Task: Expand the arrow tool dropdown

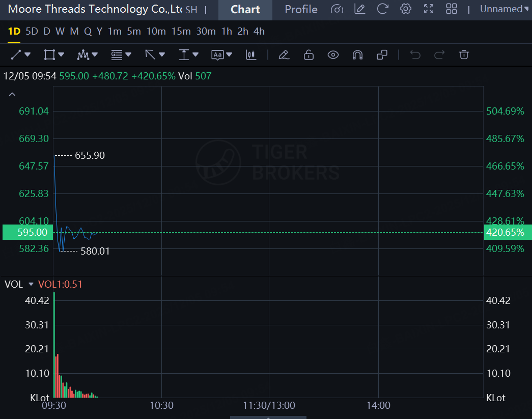Action: (x=162, y=54)
